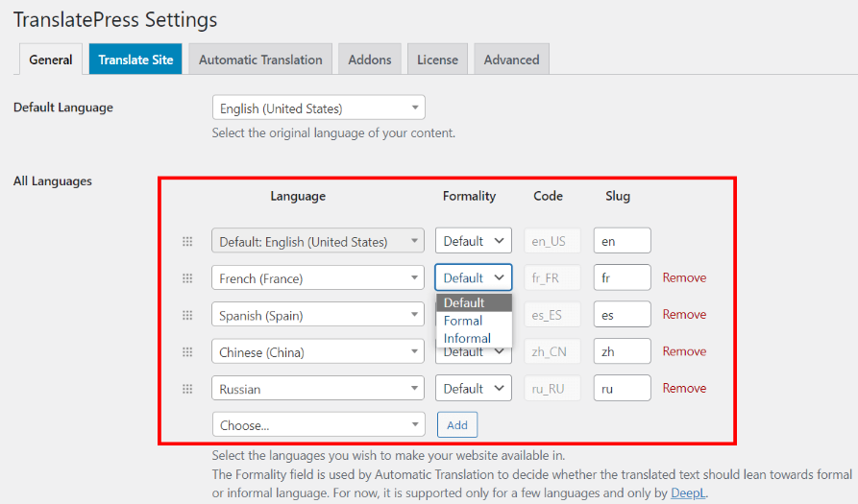Remove the French (France) language

click(x=684, y=277)
